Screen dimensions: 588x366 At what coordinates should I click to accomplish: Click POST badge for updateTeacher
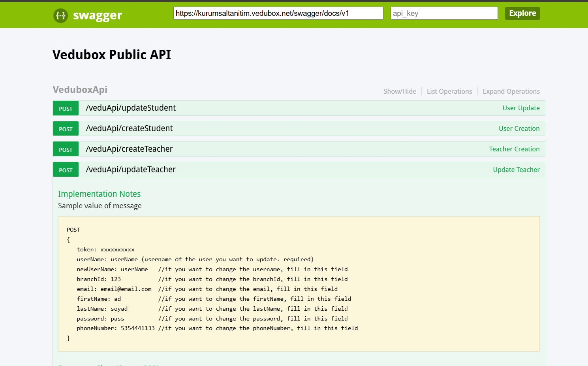(66, 170)
